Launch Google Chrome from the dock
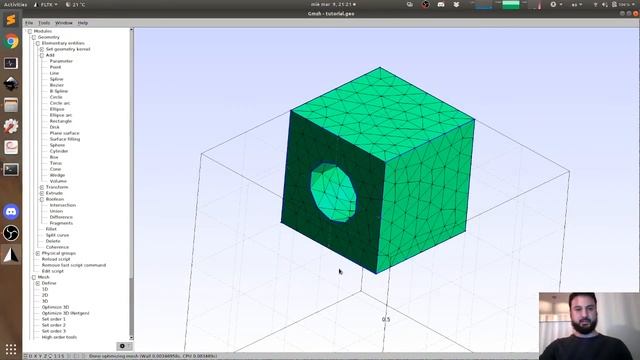 [x=11, y=41]
